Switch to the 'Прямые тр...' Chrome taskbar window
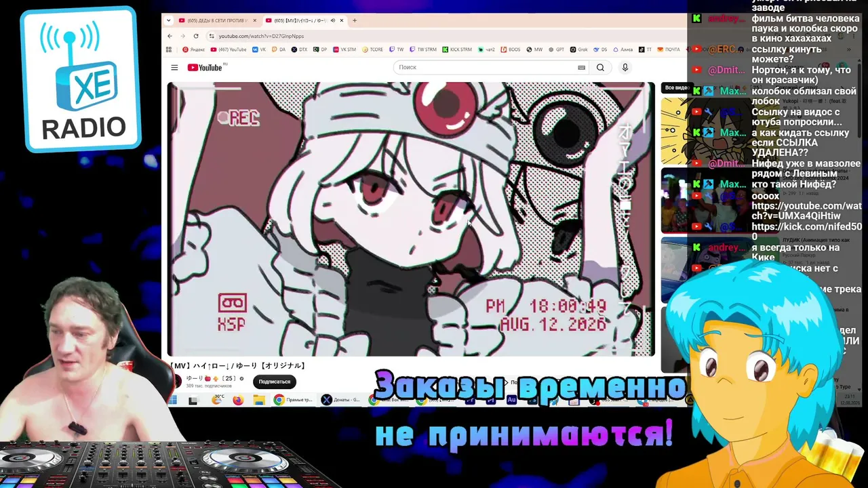This screenshot has height=488, width=868. pos(294,401)
